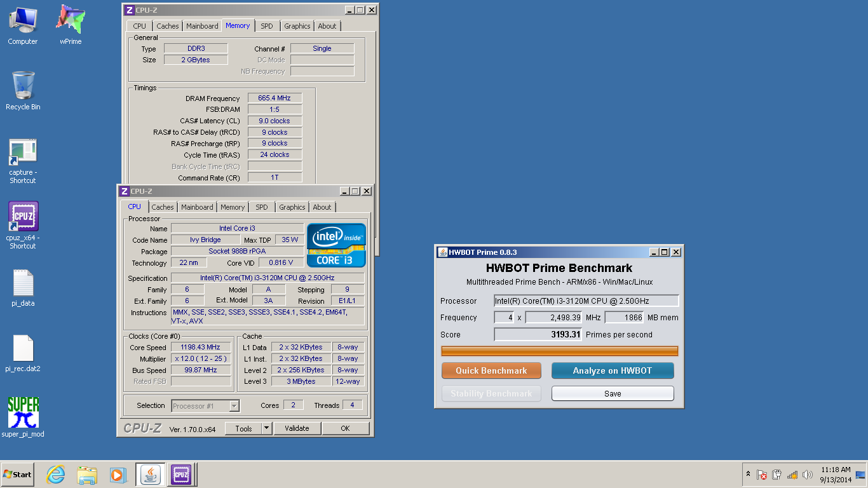
Task: Open Windows Explorer folder taskbar icon
Action: click(87, 475)
